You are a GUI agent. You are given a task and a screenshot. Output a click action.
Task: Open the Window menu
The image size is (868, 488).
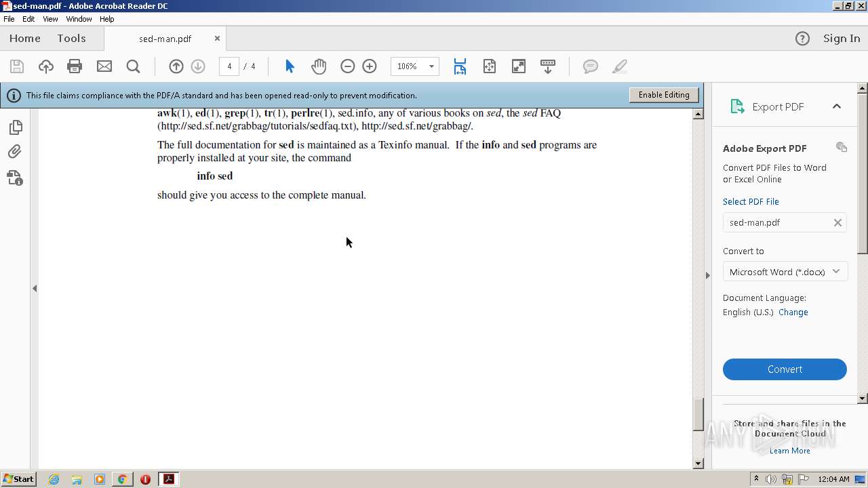pos(79,19)
